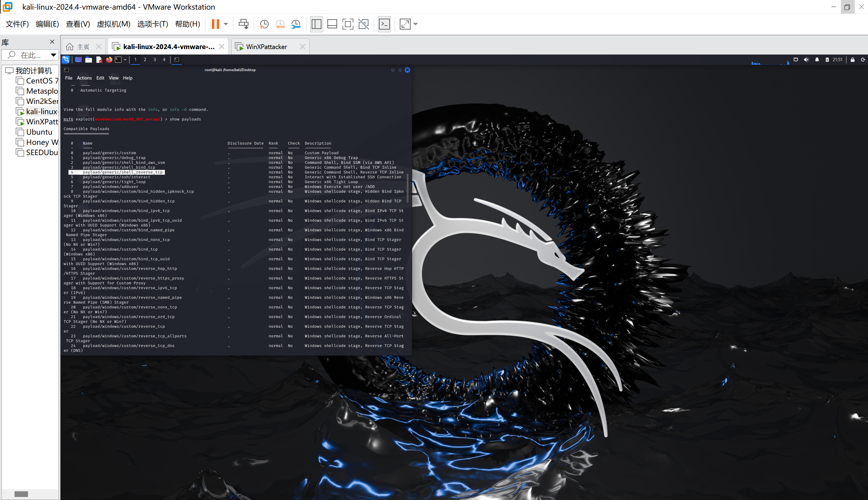
Task: Click the terminal window's vertical scrollbar
Action: pos(408,187)
